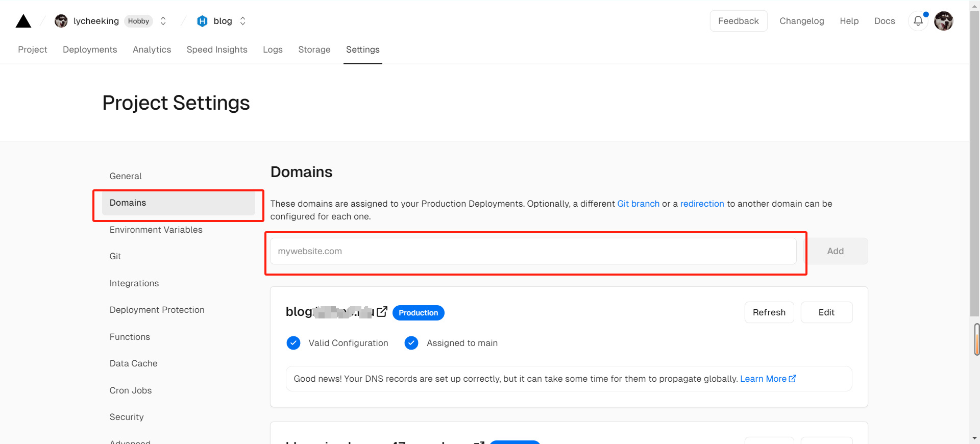This screenshot has height=444, width=980.
Task: Open the Speed Insights tab
Action: coord(217,50)
